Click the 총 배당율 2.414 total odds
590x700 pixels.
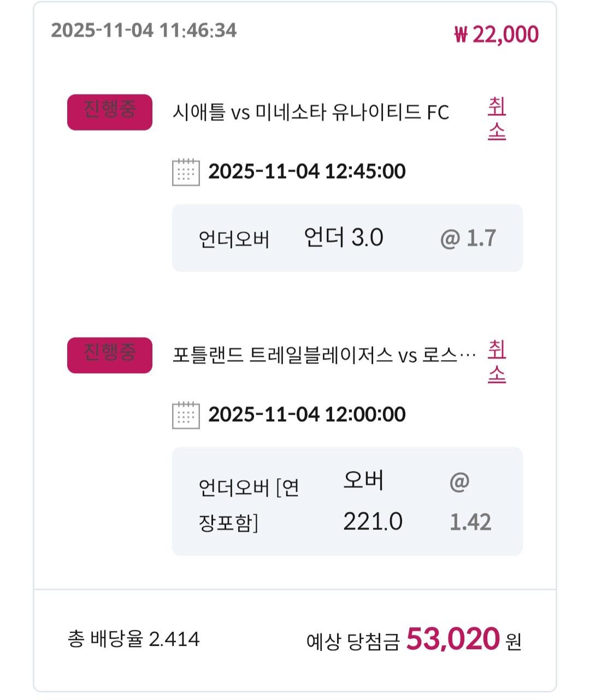pyautogui.click(x=134, y=639)
